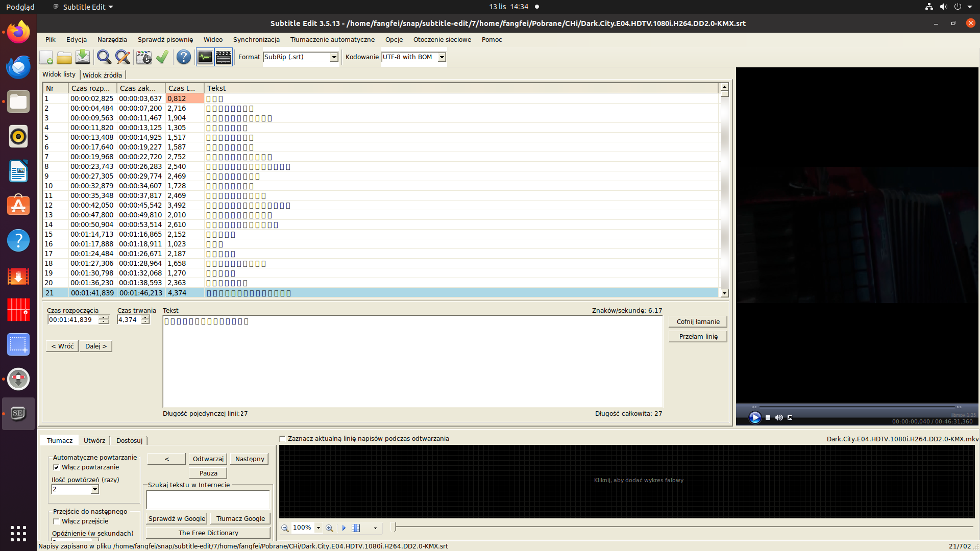This screenshot has width=980, height=551.
Task: Run spell check green checkmark
Action: point(162,57)
